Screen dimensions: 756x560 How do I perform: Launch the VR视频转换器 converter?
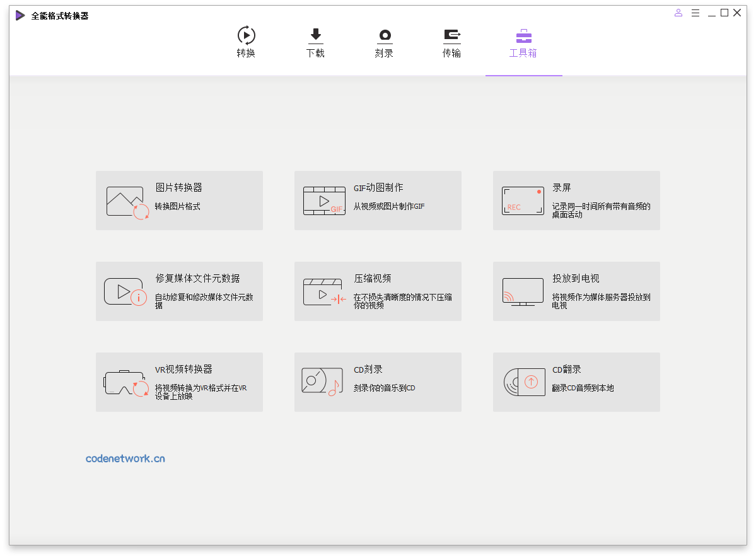tap(179, 382)
